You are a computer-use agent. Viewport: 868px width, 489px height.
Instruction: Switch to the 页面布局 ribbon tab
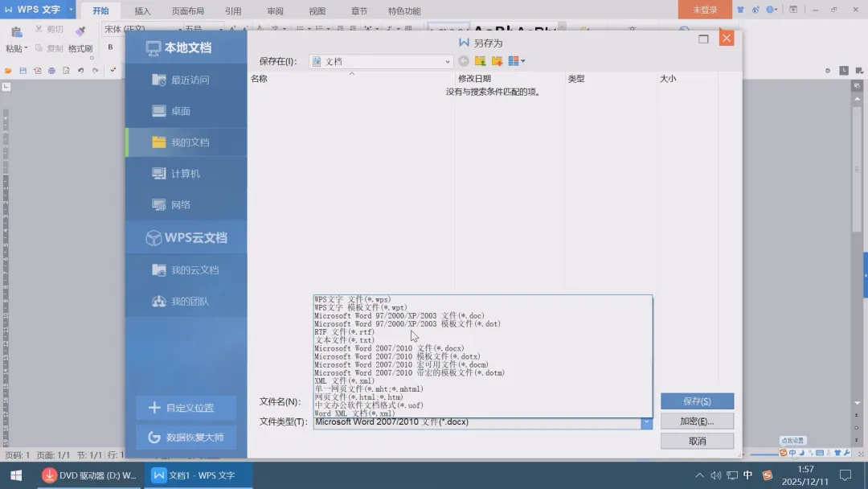(x=187, y=11)
